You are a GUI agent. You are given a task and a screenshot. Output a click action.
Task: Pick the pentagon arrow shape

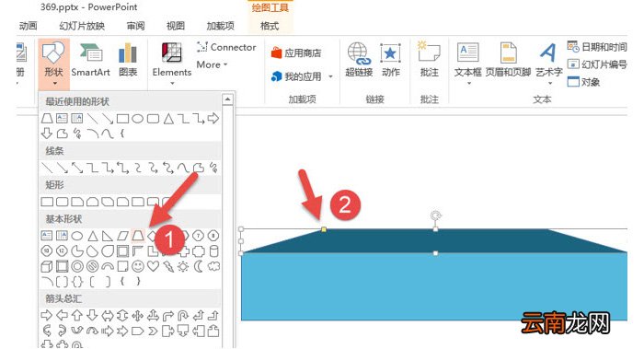(138, 331)
